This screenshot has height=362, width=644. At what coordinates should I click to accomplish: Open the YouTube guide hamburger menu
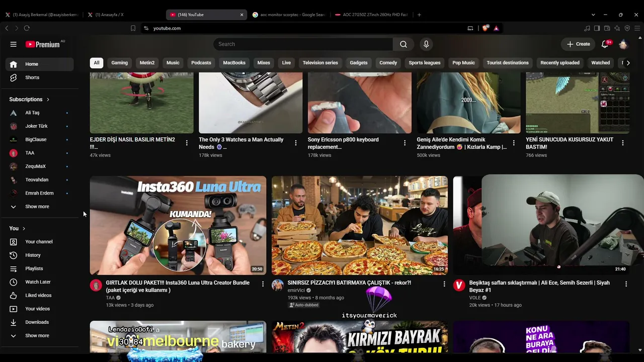pos(14,44)
